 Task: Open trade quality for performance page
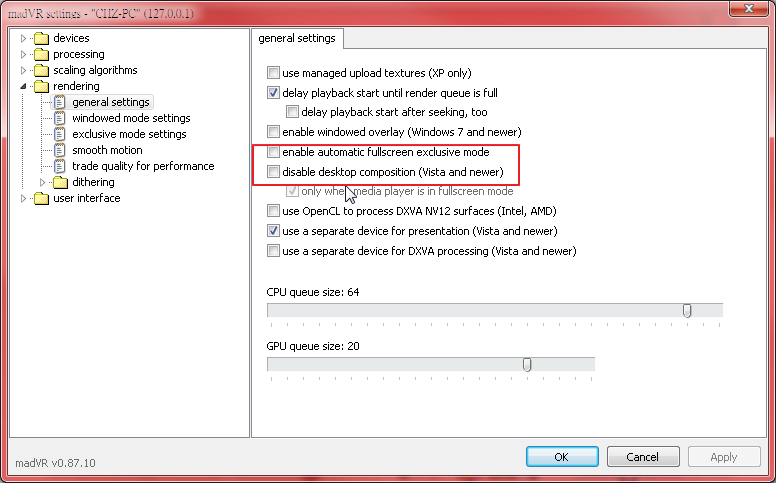click(x=142, y=166)
